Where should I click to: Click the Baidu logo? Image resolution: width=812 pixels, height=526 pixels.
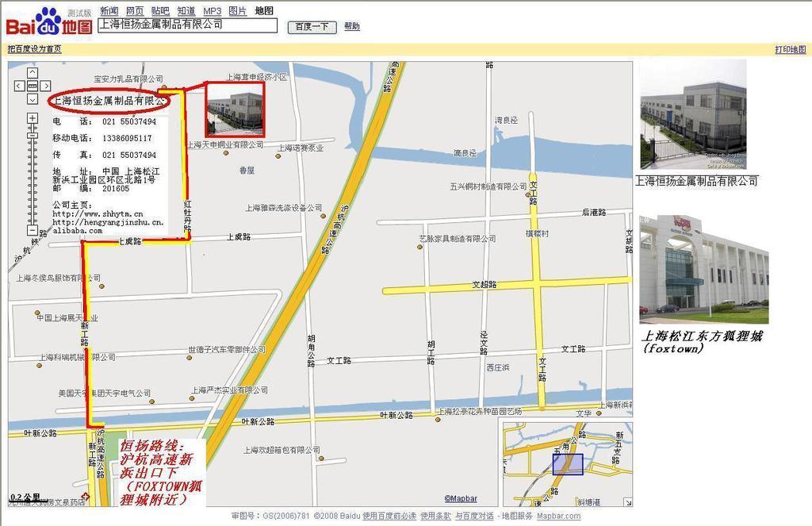tap(49, 21)
